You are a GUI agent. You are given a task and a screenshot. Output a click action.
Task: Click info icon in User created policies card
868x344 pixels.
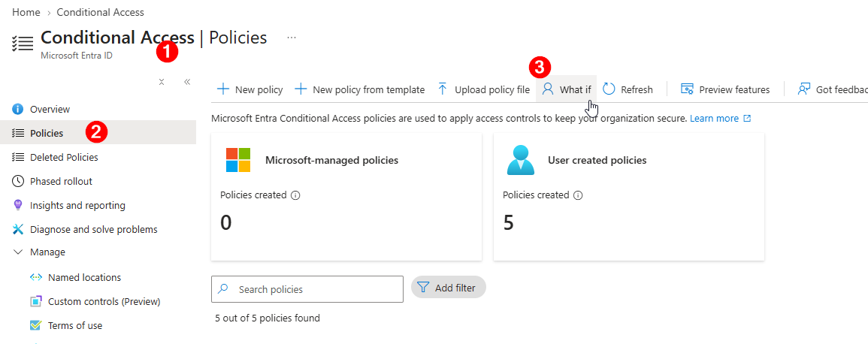click(578, 195)
